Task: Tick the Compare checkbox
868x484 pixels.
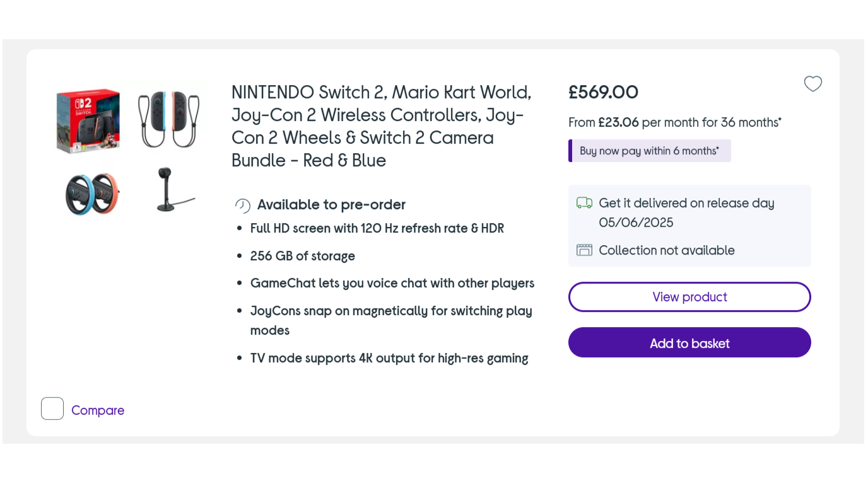Action: click(52, 408)
